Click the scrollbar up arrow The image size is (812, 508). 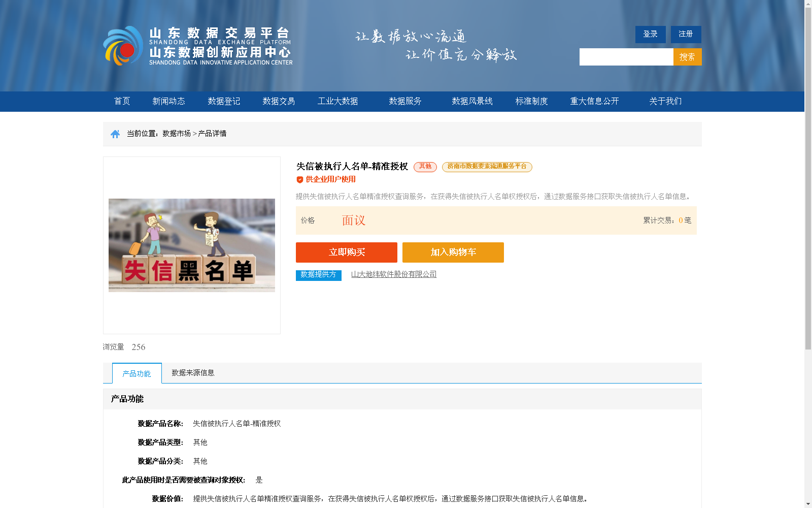[x=808, y=4]
